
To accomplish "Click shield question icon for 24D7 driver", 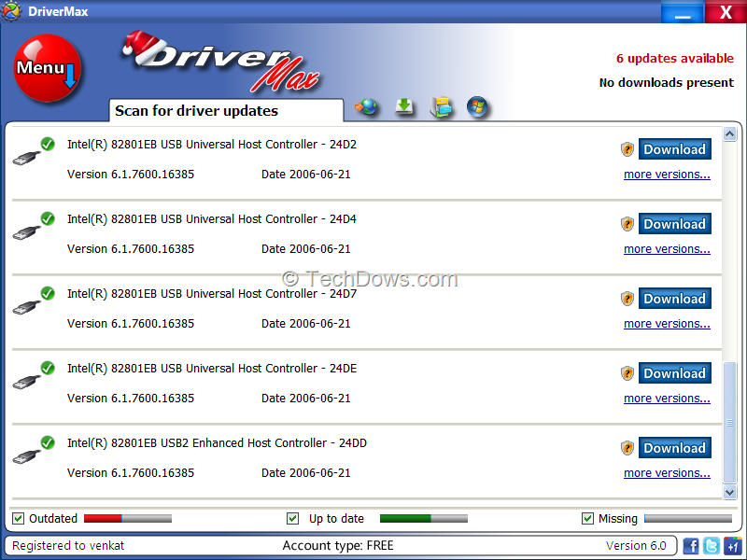I will (x=627, y=299).
